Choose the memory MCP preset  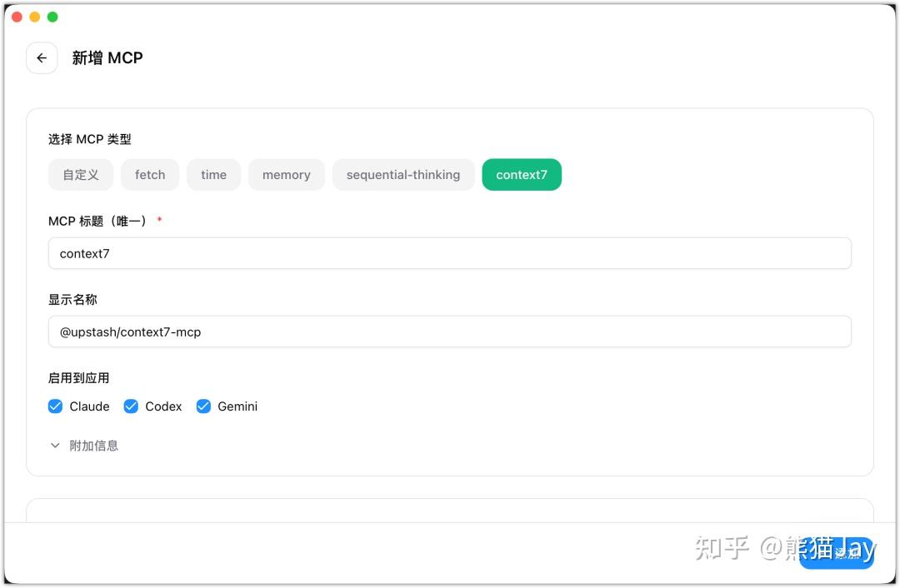[286, 175]
